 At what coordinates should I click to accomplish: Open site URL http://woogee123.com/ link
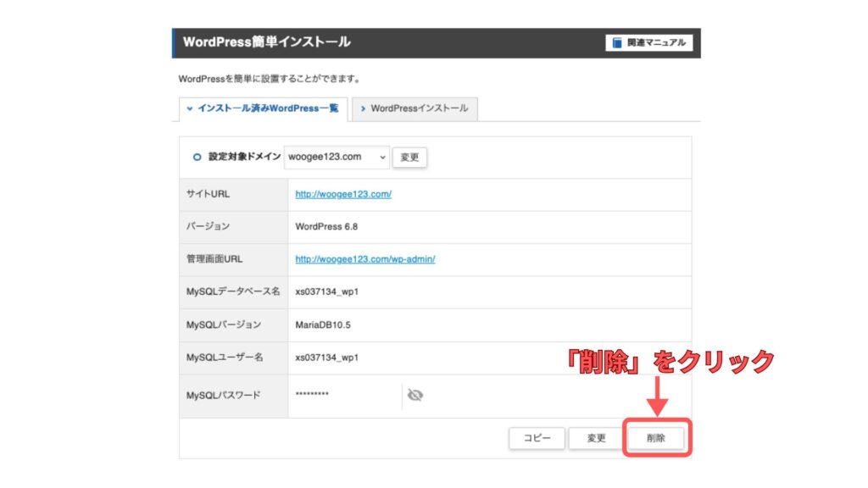tap(343, 194)
